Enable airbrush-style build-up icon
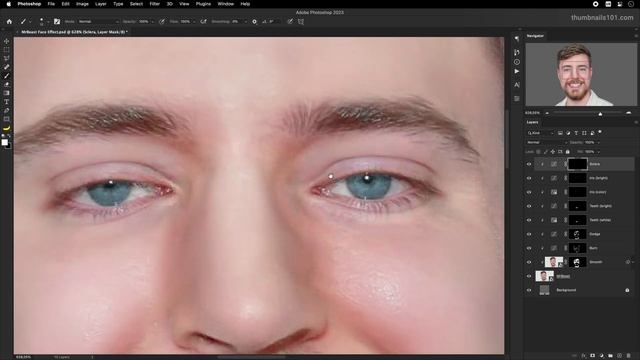The width and height of the screenshot is (640, 360). pyautogui.click(x=203, y=22)
